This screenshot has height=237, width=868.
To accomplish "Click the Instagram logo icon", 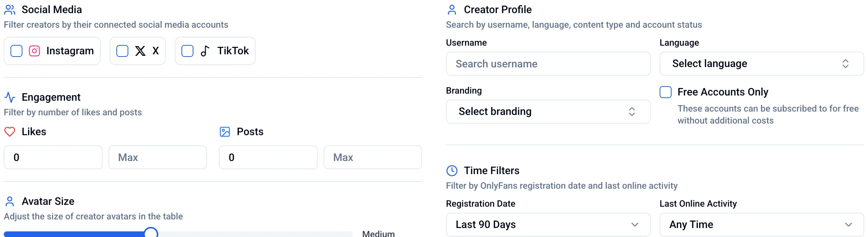I will (34, 51).
